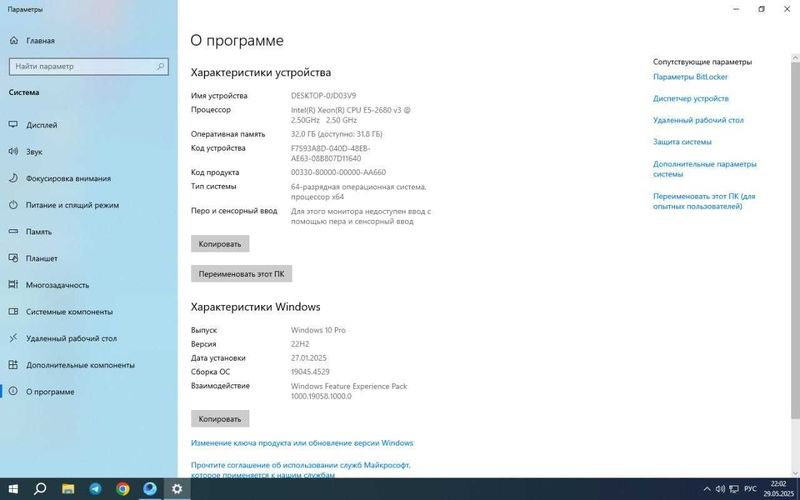
Task: Open the Майкрософт services agreement link
Action: (x=301, y=470)
